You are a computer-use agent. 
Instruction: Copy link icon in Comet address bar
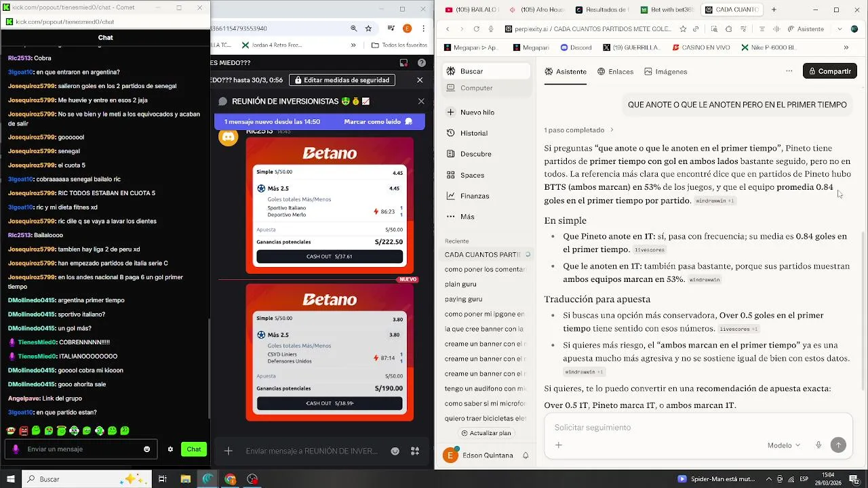pos(695,29)
